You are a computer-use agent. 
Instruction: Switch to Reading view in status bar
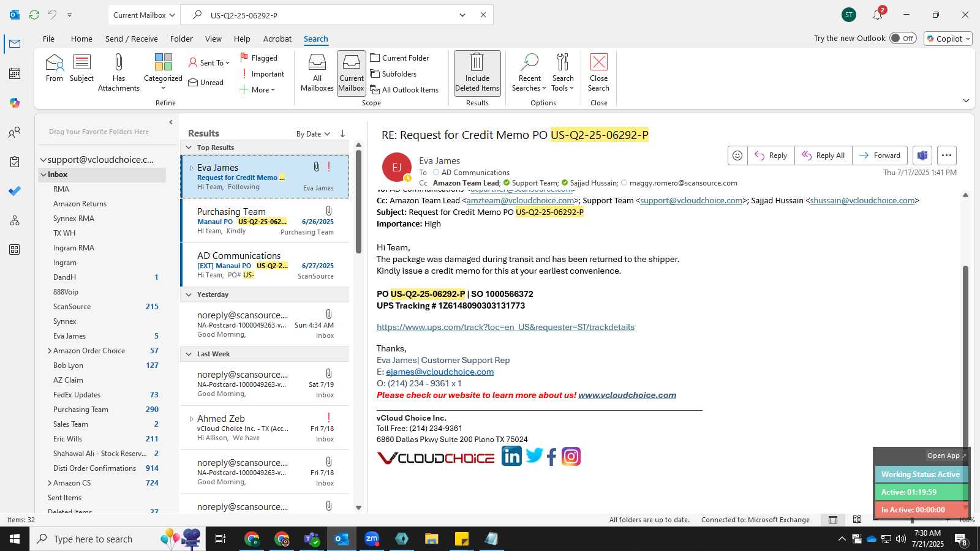(x=857, y=520)
